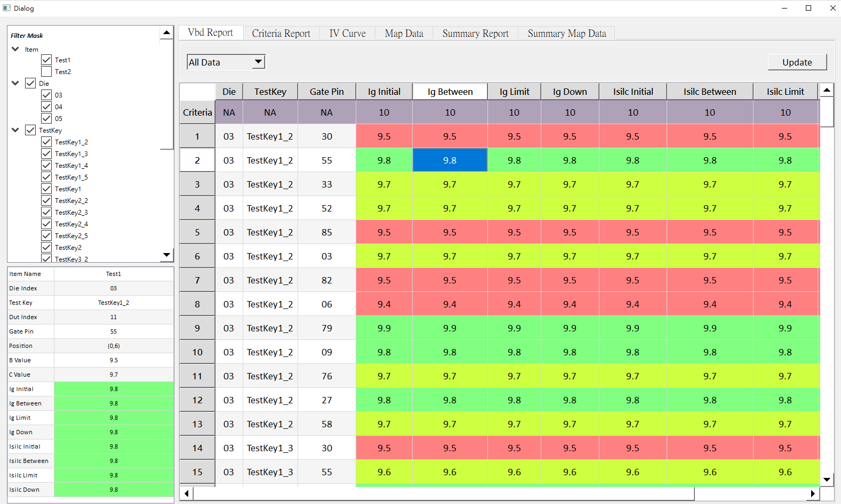Click the Dialog window title icon
Image resolution: width=841 pixels, height=504 pixels.
pyautogui.click(x=7, y=8)
